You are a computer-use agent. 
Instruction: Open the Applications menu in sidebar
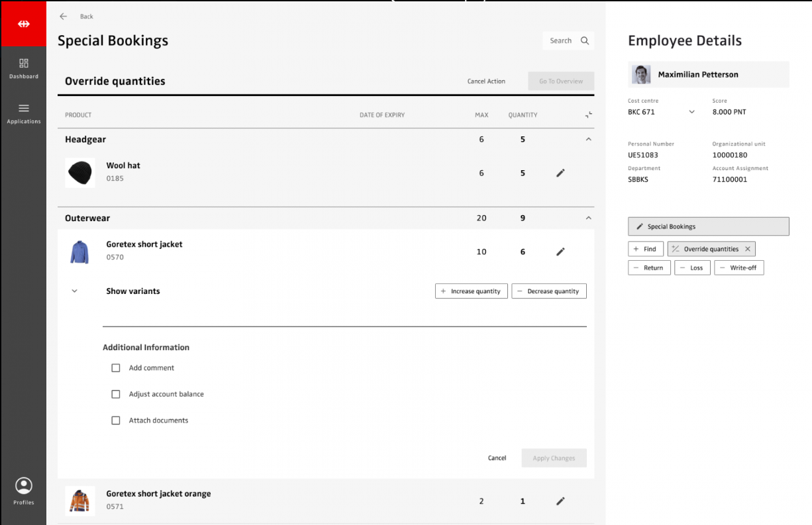coord(24,113)
